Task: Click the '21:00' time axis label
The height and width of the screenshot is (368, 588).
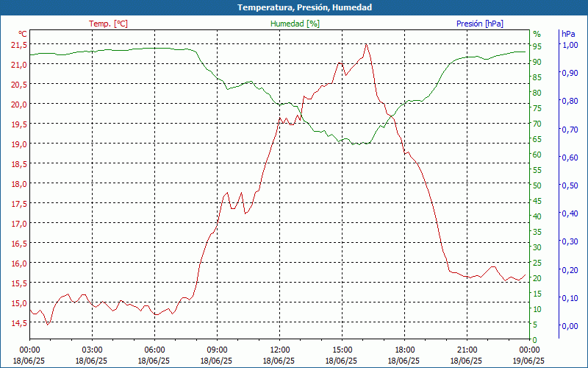Action: click(467, 350)
